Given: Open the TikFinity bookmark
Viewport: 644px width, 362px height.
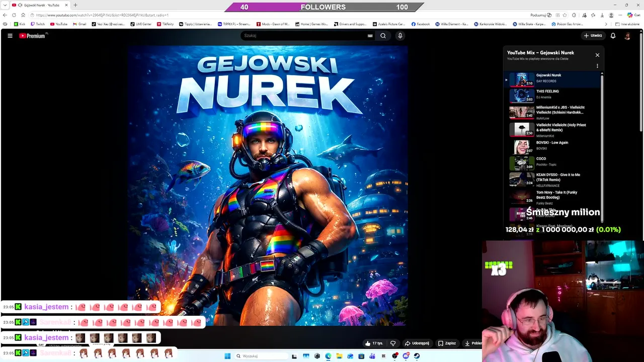Looking at the screenshot, I should [165, 24].
